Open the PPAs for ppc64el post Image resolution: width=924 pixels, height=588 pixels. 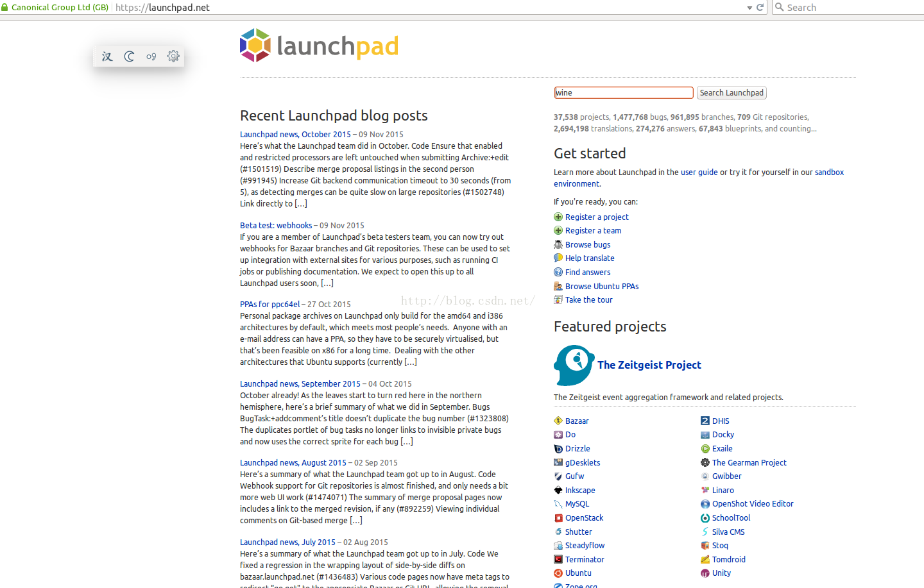pos(269,304)
